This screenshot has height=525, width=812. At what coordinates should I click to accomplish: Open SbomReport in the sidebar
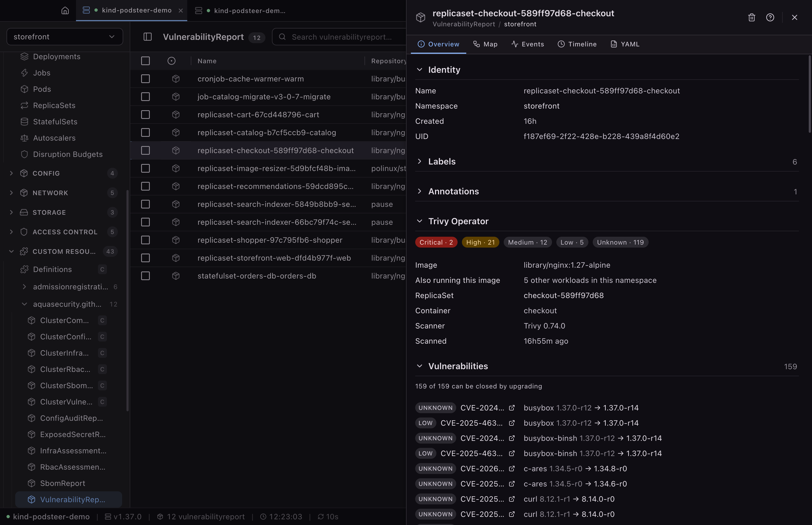[x=63, y=483]
